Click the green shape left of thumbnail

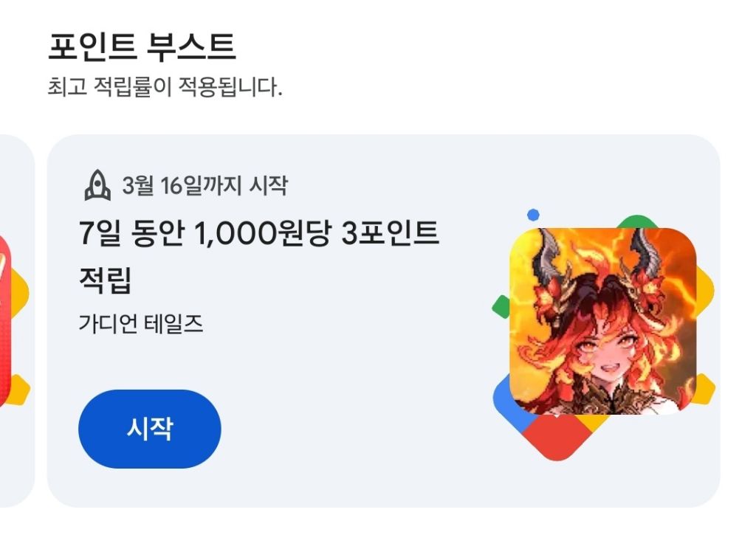pos(501,306)
